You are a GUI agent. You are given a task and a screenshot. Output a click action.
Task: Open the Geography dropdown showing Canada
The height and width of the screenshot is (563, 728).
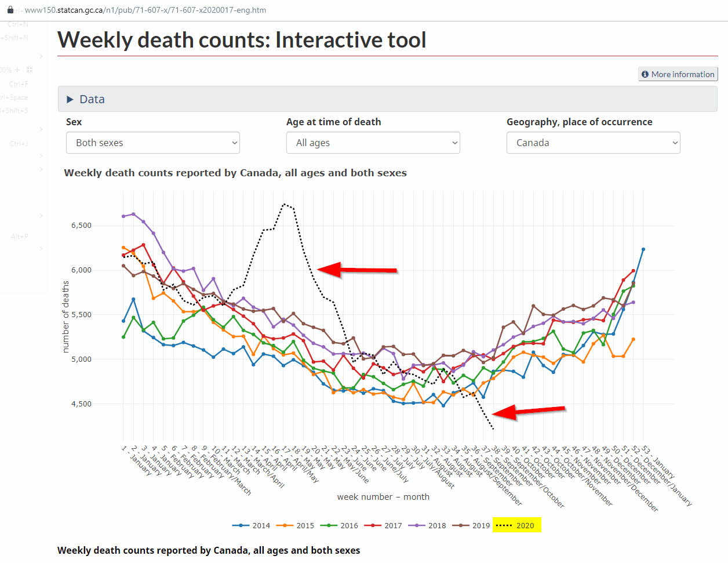(x=594, y=143)
